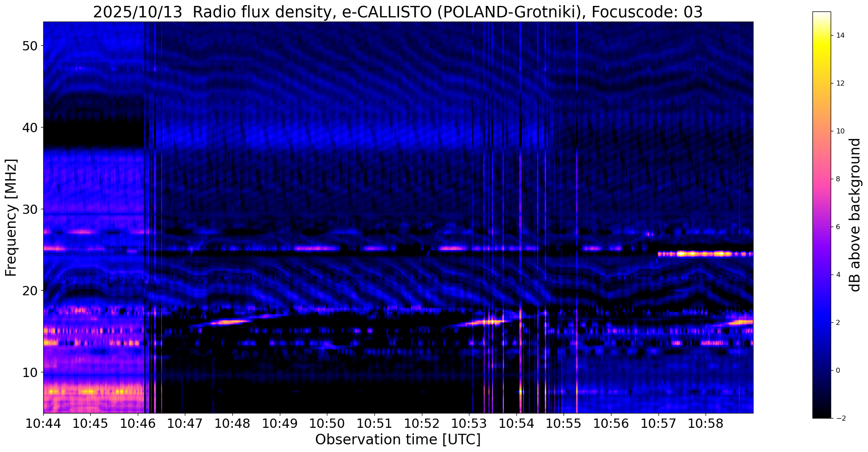
Task: Click the 10:52 time tick label
Action: click(x=422, y=424)
